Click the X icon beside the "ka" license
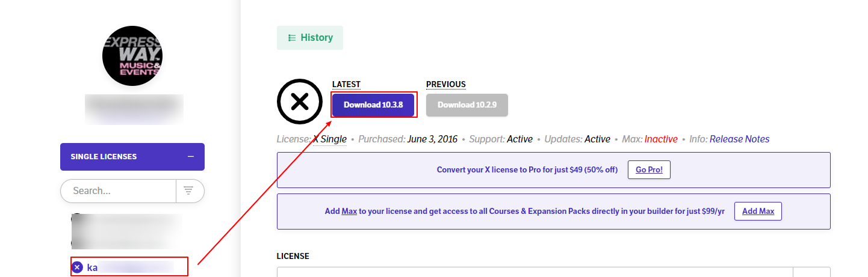The width and height of the screenshot is (868, 277). click(77, 267)
